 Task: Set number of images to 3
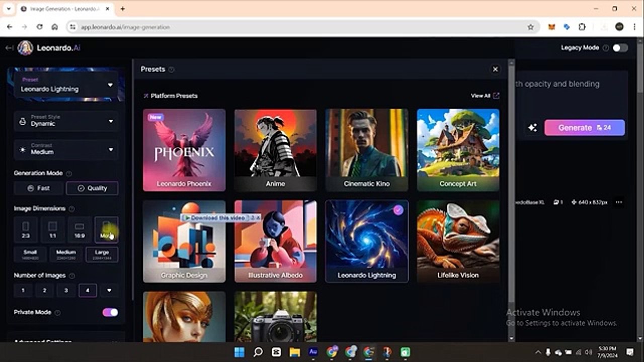point(66,290)
